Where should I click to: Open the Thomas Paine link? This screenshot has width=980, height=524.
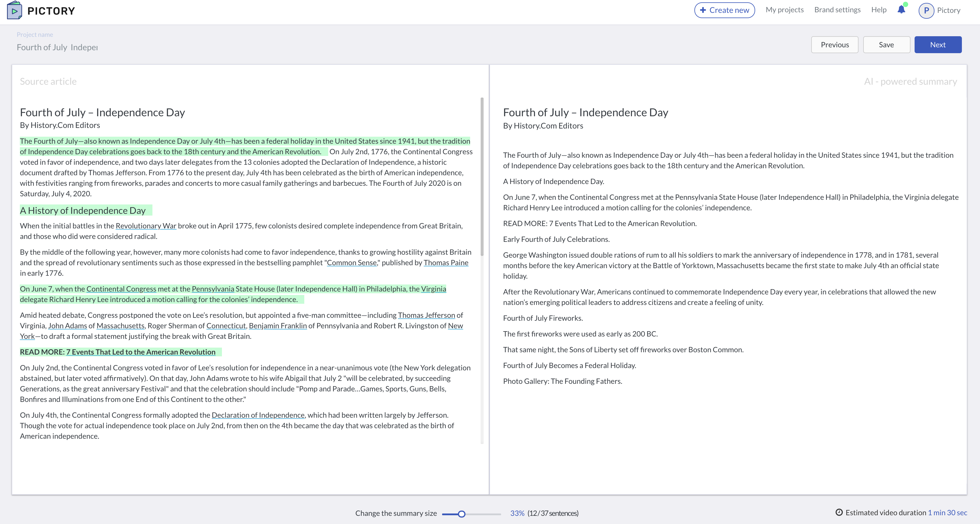point(446,263)
